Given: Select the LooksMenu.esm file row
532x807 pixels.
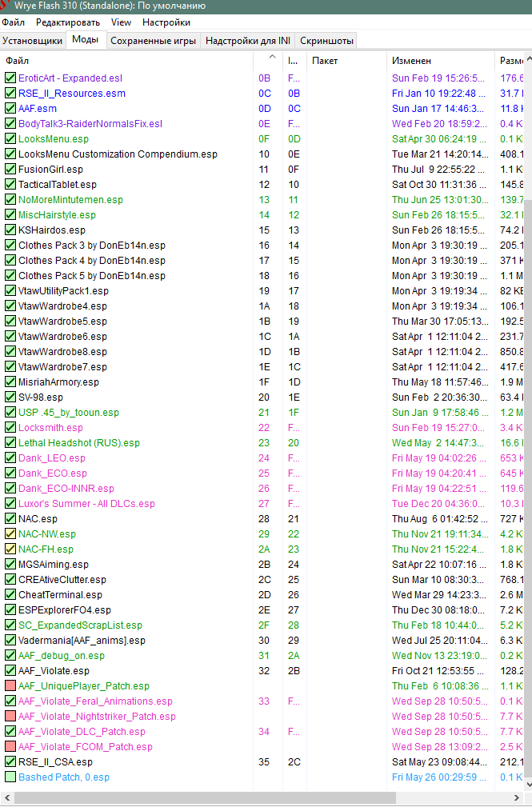Looking at the screenshot, I should 54,139.
